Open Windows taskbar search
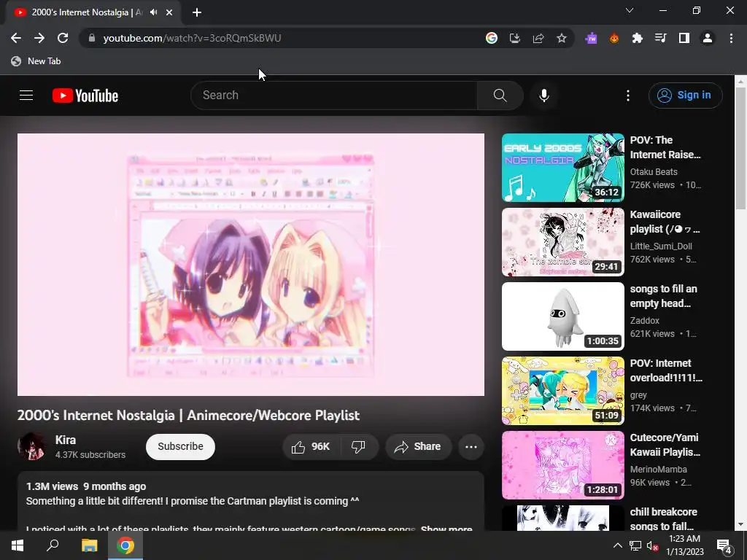The width and height of the screenshot is (747, 560). click(53, 545)
